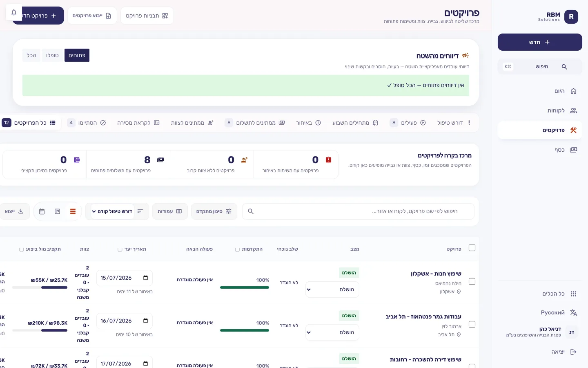Switch to the טופלו reports tab

pos(52,55)
